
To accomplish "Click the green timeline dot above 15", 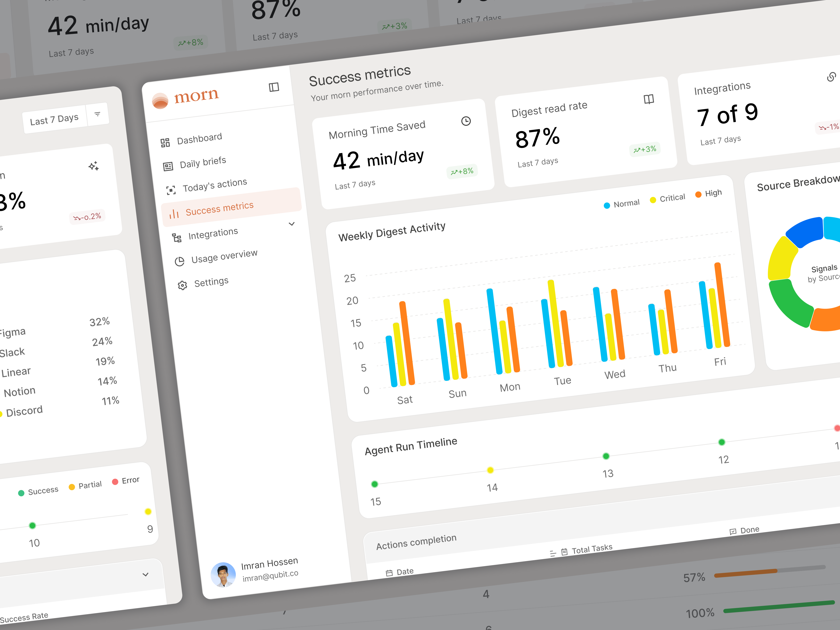I will (374, 484).
